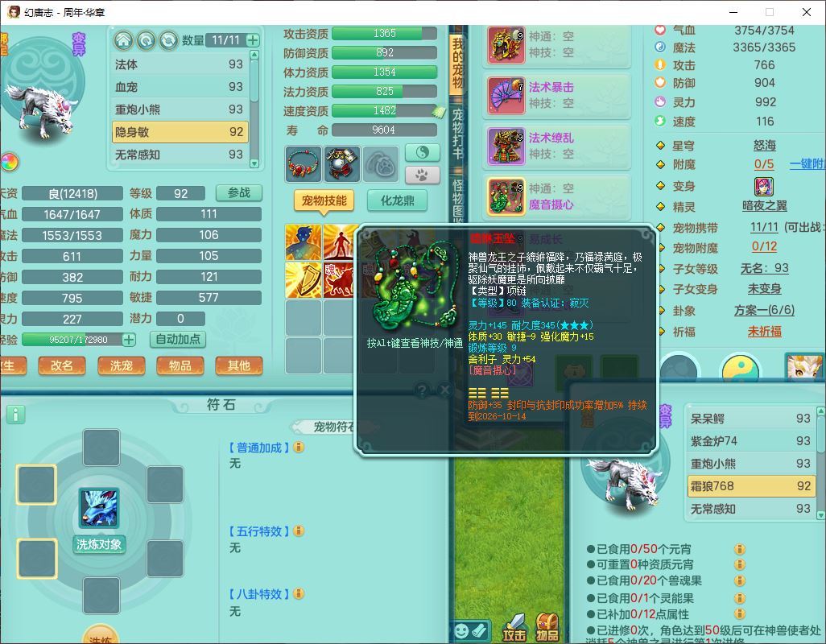Open the 未变身 link

[x=764, y=289]
